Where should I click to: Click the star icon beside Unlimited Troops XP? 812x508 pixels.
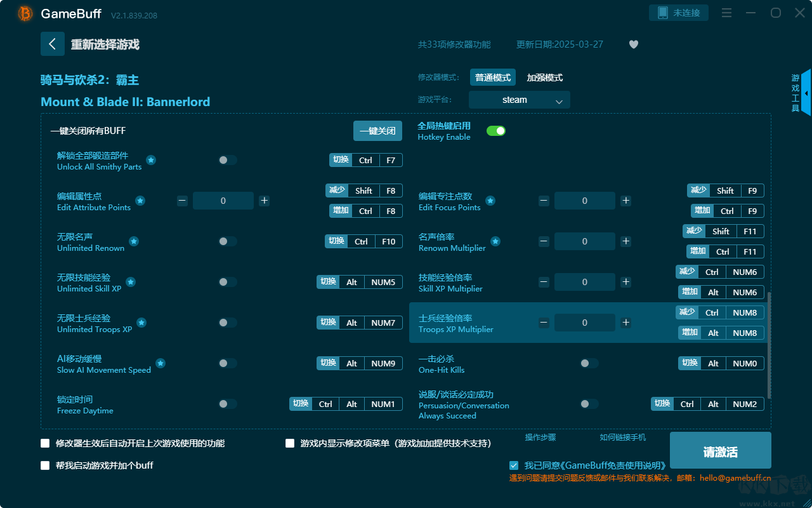141,323
